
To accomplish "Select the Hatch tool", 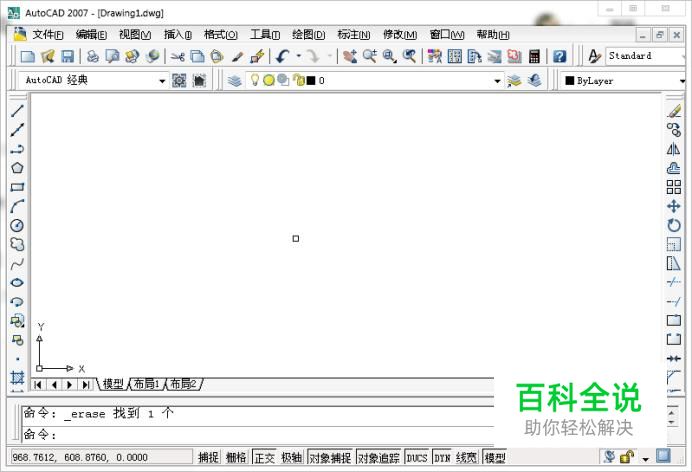I will click(x=17, y=378).
